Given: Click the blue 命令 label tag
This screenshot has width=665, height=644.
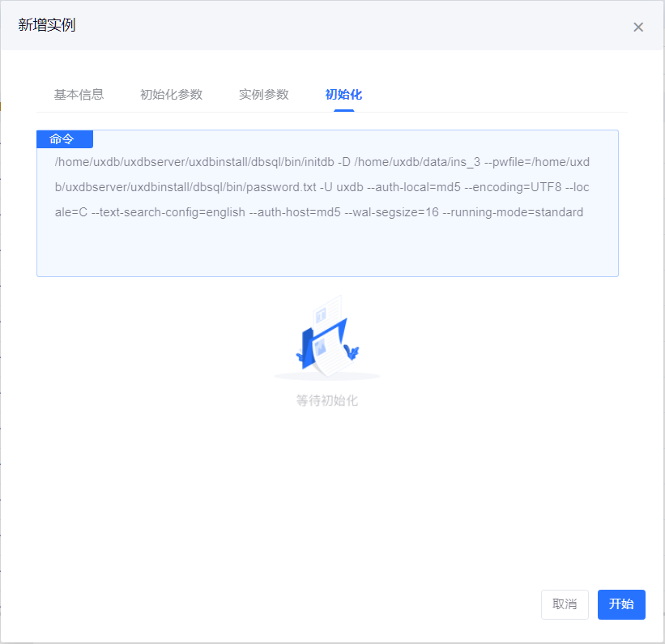Looking at the screenshot, I should 65,139.
